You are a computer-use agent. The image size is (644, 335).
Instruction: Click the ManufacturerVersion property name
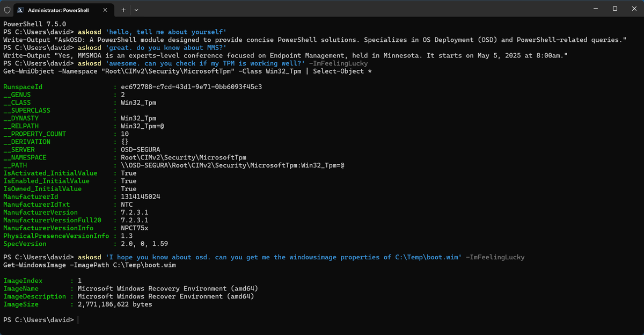tap(40, 212)
